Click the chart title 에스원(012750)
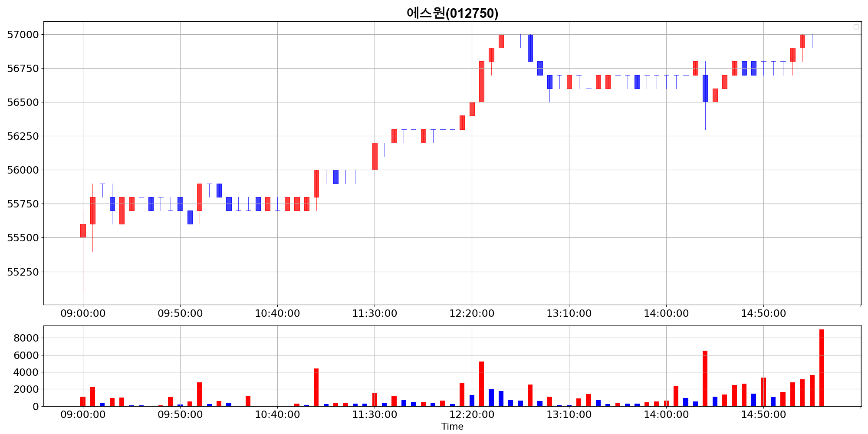 tap(452, 13)
